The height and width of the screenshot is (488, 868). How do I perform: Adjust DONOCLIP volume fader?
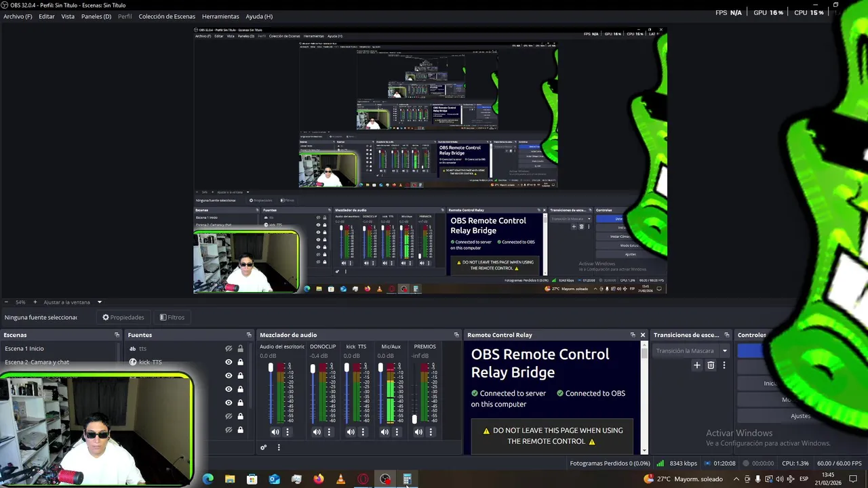coord(313,369)
